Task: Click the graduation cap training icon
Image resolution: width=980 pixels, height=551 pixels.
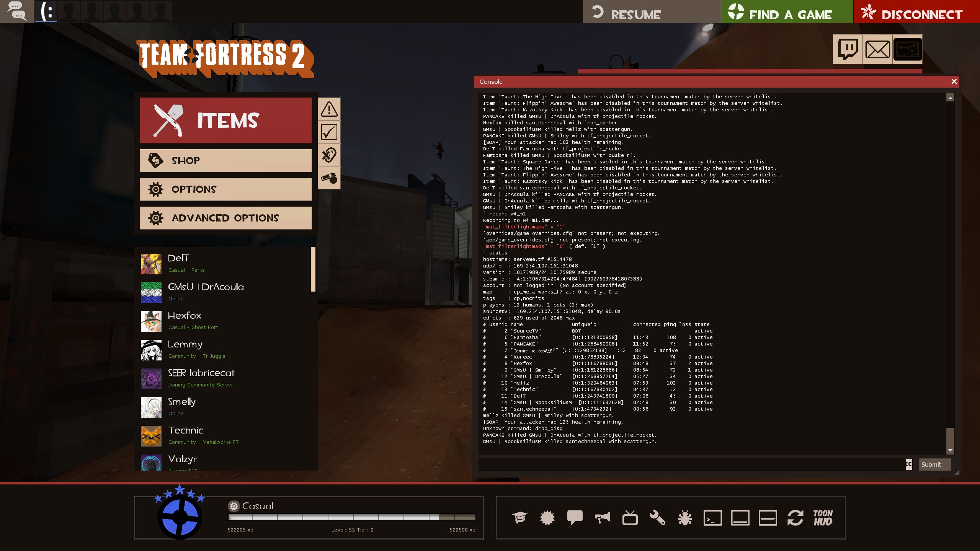Action: [519, 518]
